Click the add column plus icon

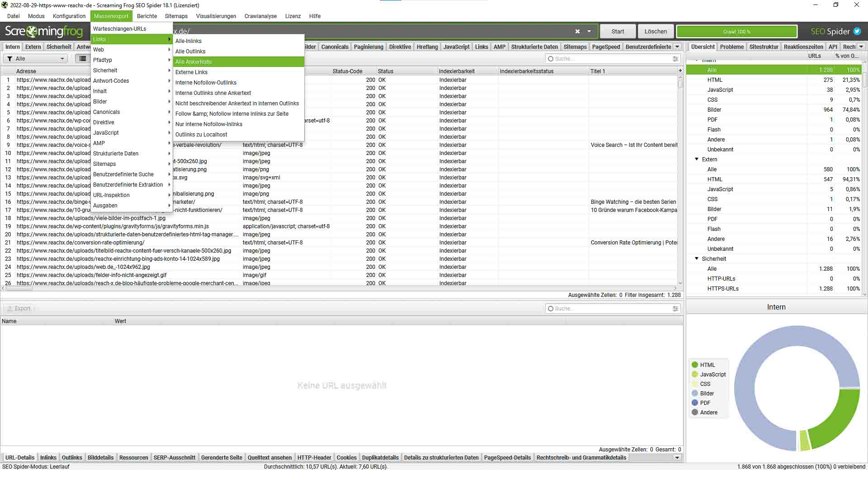[x=680, y=71]
